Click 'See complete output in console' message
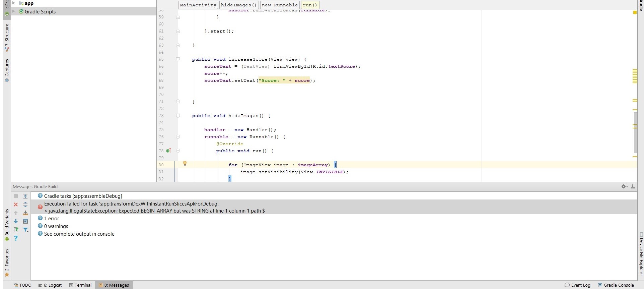The height and width of the screenshot is (289, 644). [x=79, y=234]
